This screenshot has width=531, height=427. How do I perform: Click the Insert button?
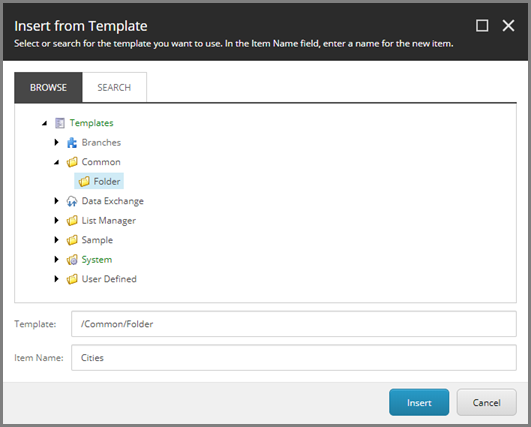419,402
